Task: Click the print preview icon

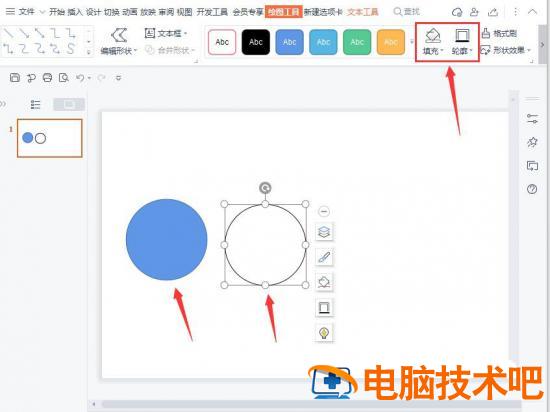Action: coord(63,77)
